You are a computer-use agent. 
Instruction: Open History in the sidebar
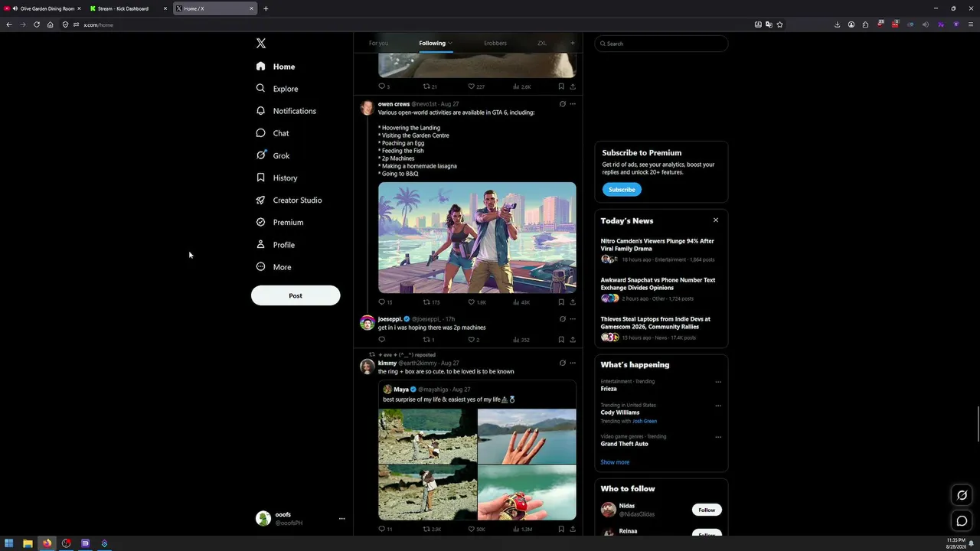coord(276,178)
